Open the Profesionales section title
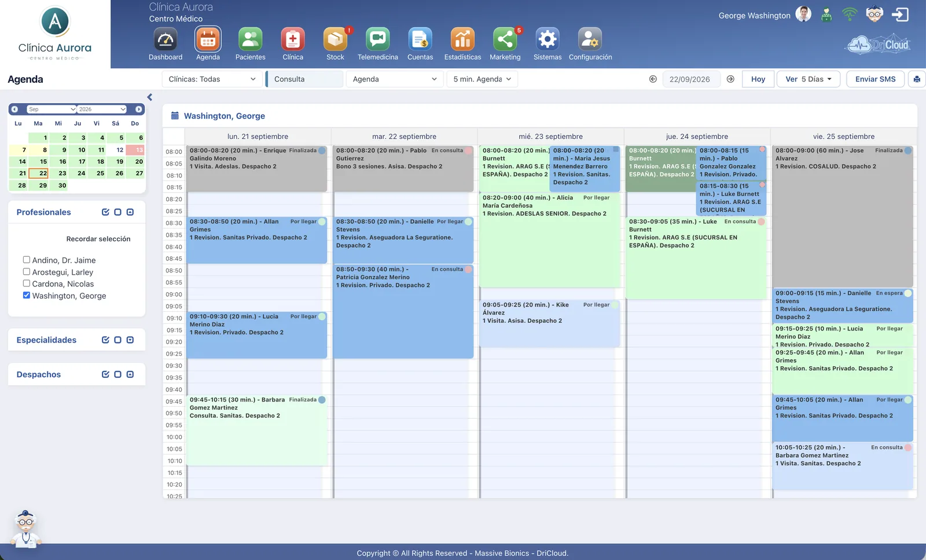This screenshot has height=560, width=926. 43,212
